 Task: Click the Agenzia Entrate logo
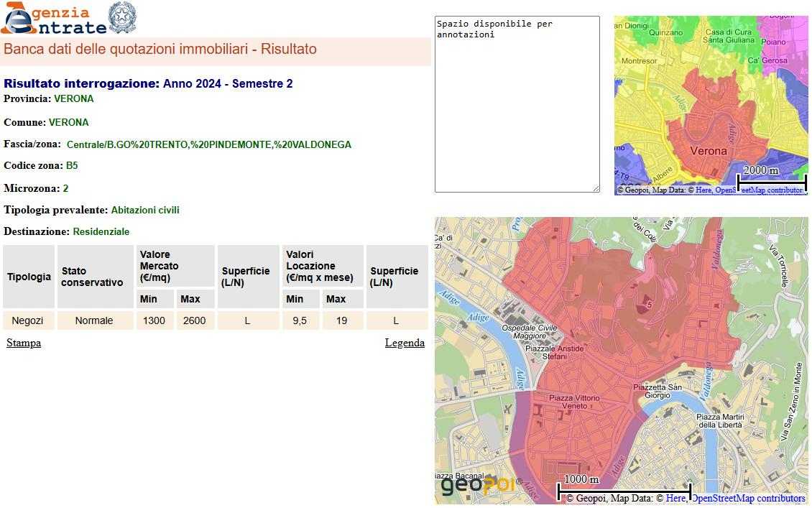click(53, 19)
